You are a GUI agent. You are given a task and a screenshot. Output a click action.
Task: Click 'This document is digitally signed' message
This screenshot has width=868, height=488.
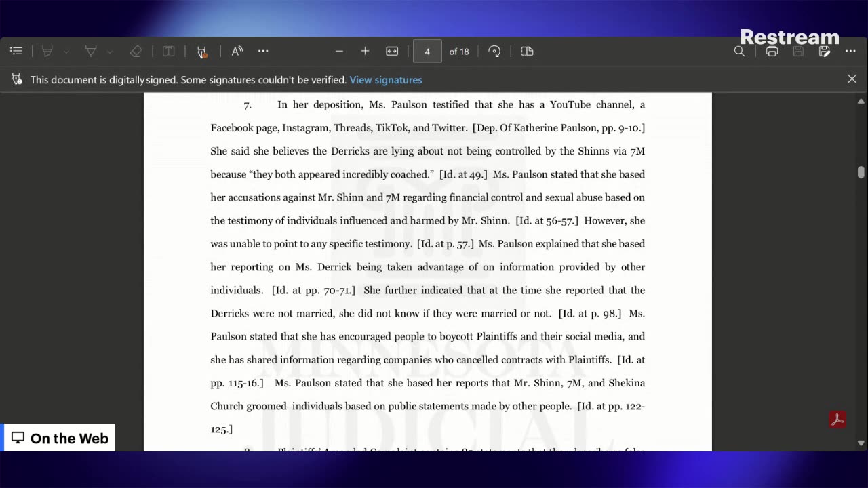coord(189,79)
